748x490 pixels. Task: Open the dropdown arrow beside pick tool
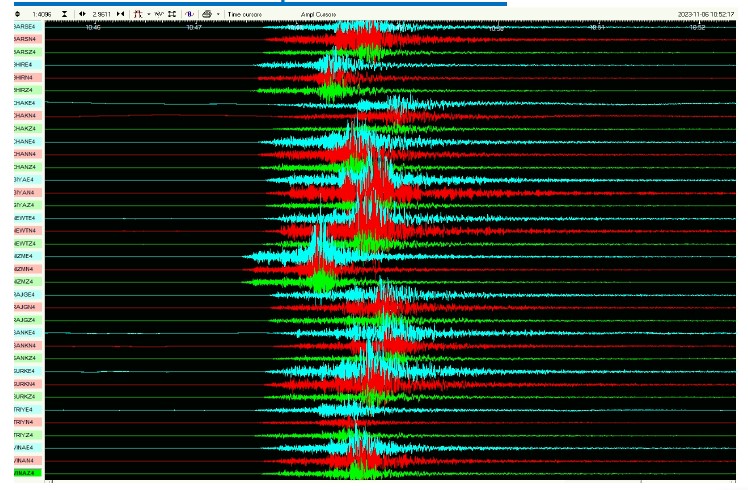point(147,14)
